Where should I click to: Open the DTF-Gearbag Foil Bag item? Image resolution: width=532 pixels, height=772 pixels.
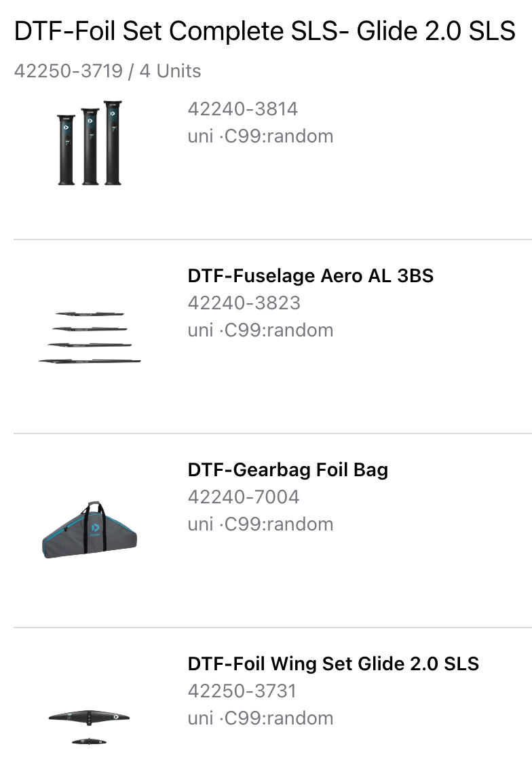[x=288, y=469]
